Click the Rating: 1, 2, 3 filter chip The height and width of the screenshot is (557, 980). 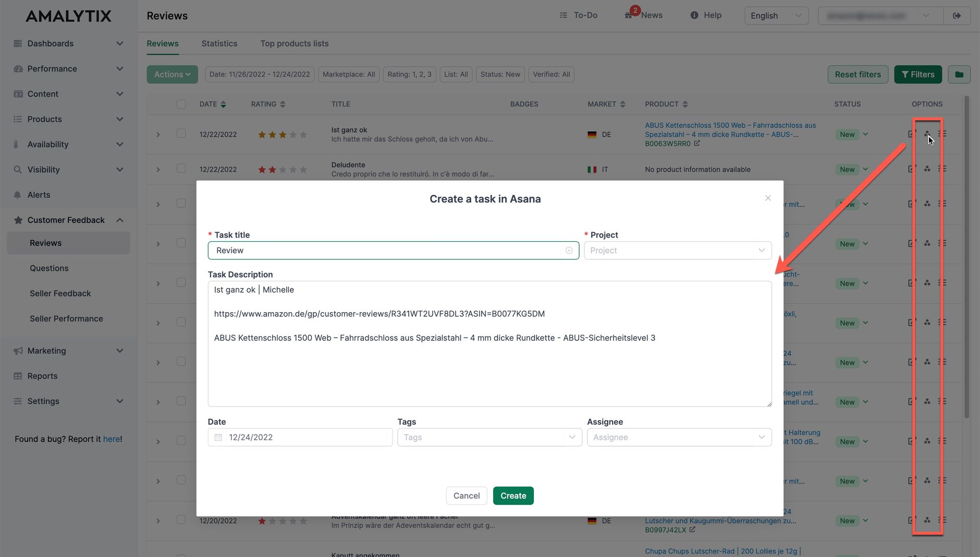click(x=409, y=75)
